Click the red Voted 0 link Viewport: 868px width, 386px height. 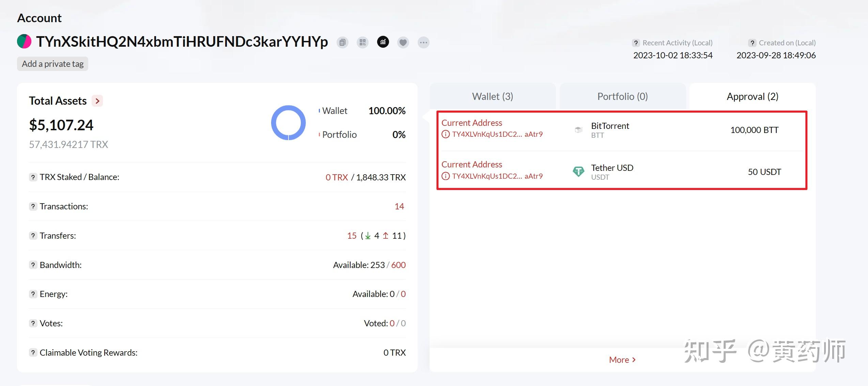[392, 323]
